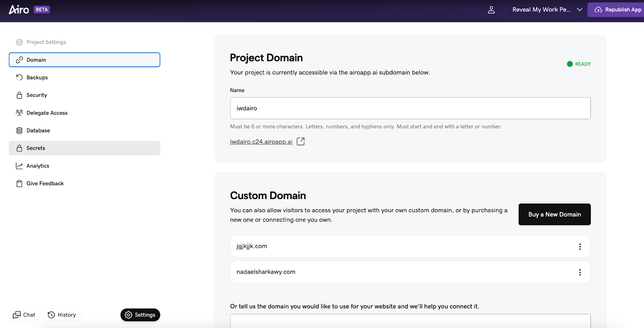Open the iwdairo.c24.airoapp.ai link
Image resolution: width=644 pixels, height=328 pixels.
(261, 142)
